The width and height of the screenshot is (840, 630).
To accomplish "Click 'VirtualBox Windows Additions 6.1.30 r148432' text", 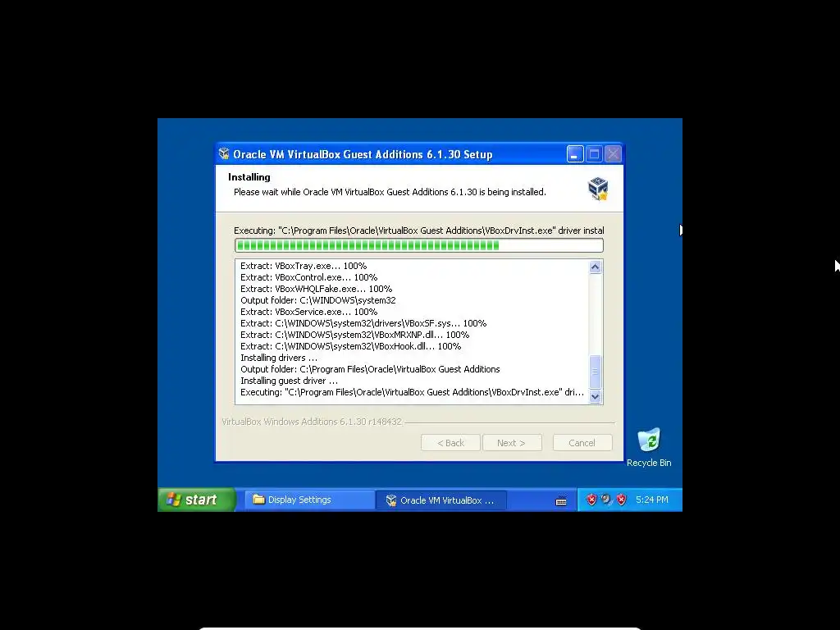I will (311, 422).
